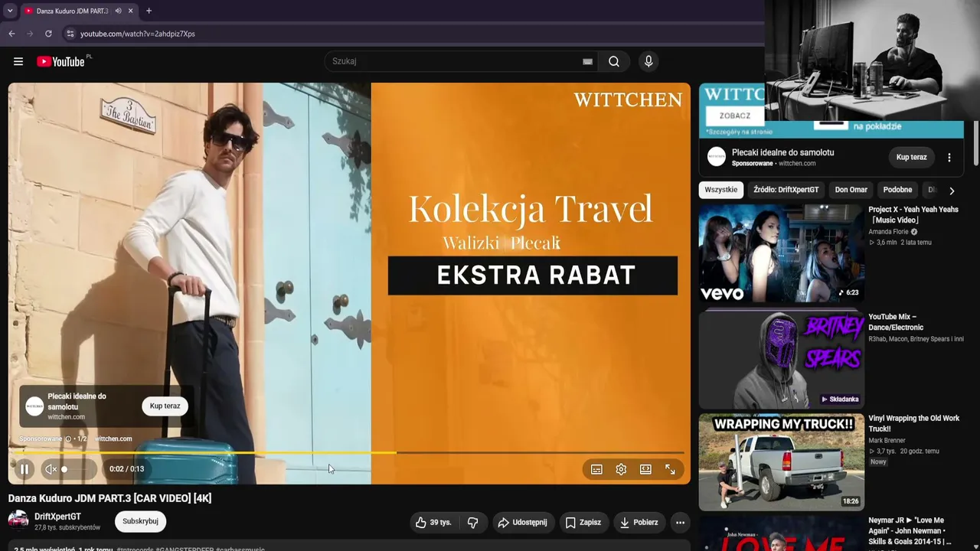Image resolution: width=980 pixels, height=551 pixels.
Task: Open the player settings gear
Action: (x=621, y=469)
